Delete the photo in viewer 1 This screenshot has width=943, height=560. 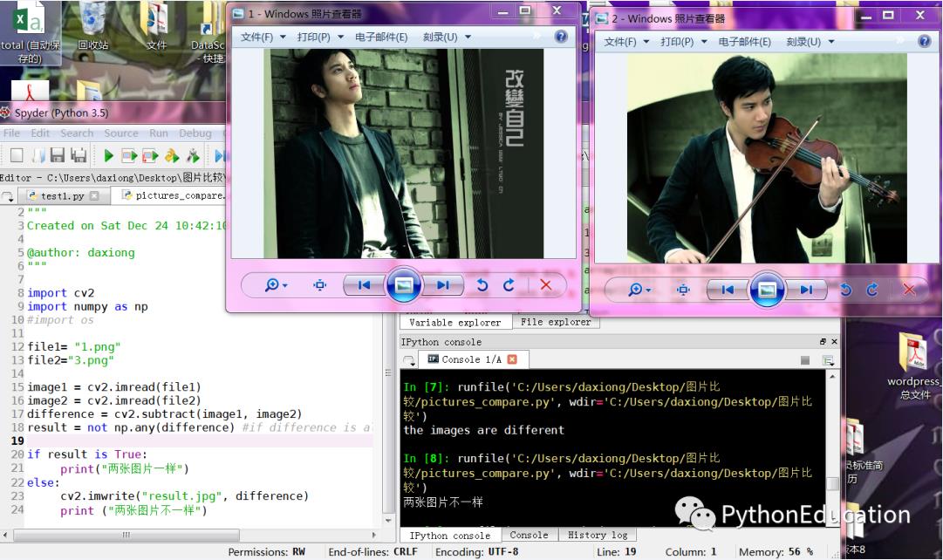(x=545, y=285)
